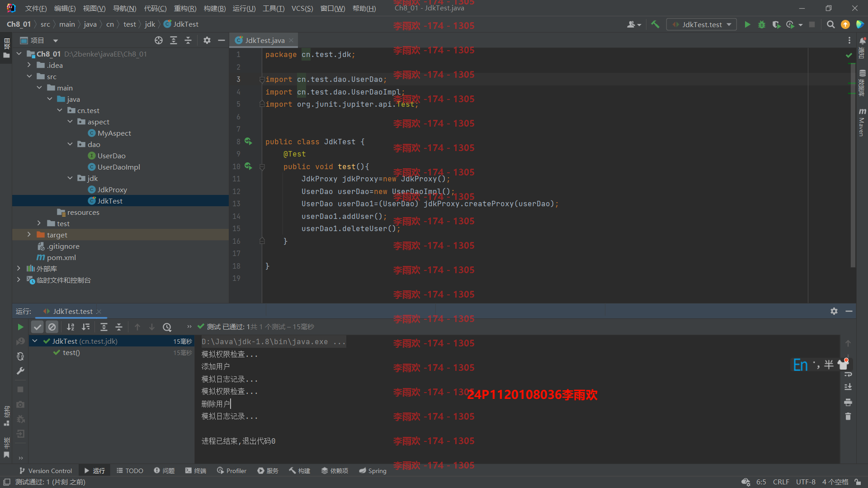
Task: Open Search Everywhere magnifier icon
Action: (x=830, y=24)
